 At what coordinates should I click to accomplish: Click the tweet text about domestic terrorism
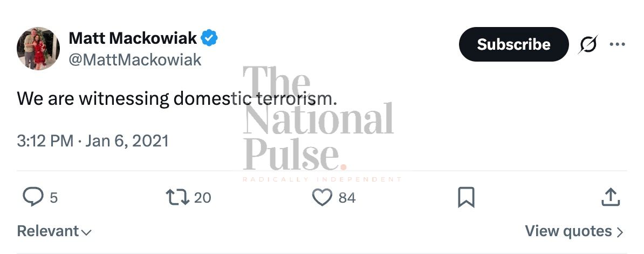177,99
